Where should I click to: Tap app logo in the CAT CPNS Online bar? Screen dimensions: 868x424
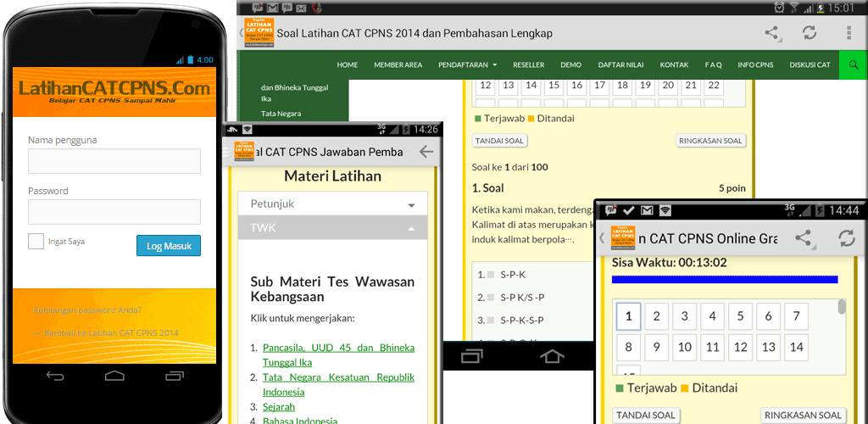(622, 238)
